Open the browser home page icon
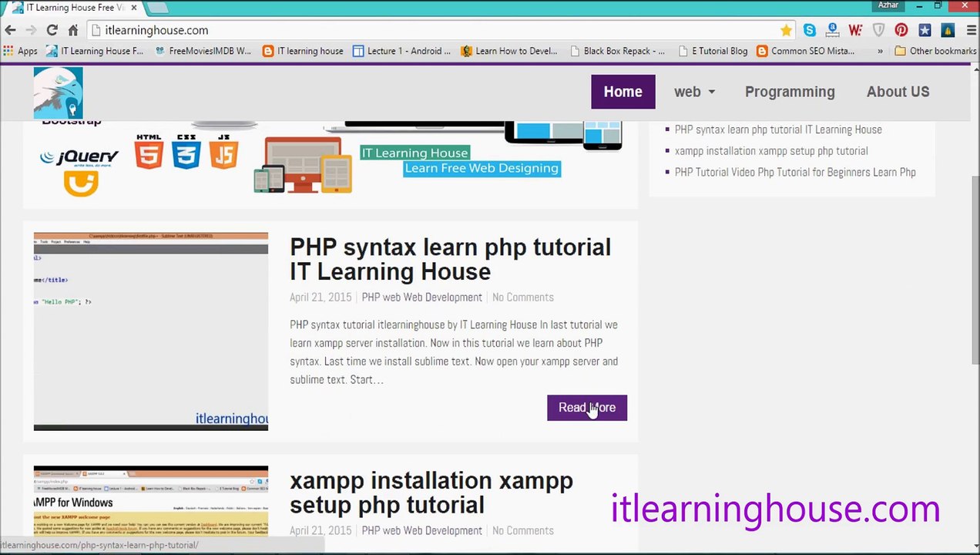Image resolution: width=980 pixels, height=555 pixels. coord(73,30)
